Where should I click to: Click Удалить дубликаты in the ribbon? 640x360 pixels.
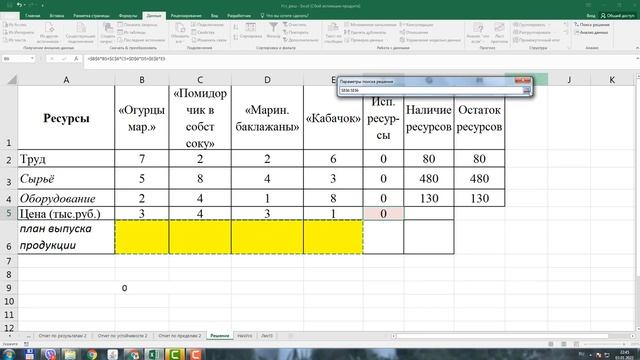tap(365, 32)
